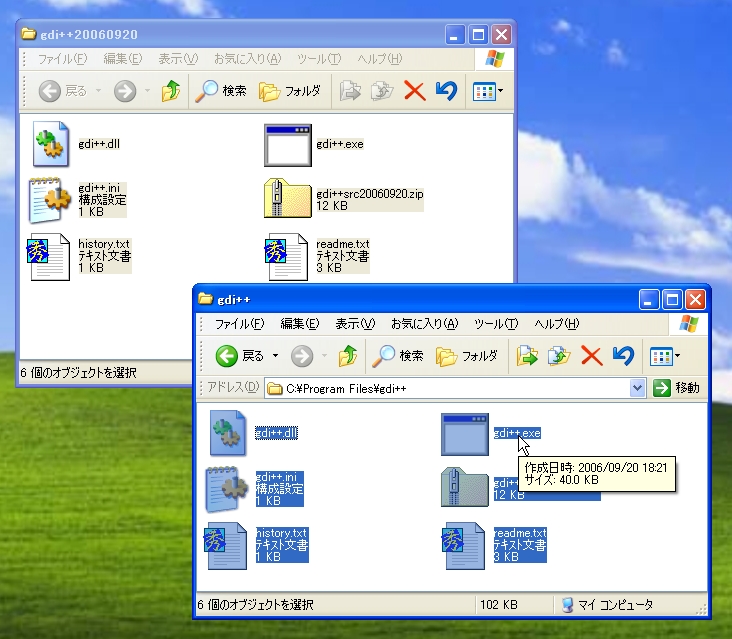The width and height of the screenshot is (732, 639).
Task: Open 検索 search in gdi++20060920 window
Action: pos(221,91)
